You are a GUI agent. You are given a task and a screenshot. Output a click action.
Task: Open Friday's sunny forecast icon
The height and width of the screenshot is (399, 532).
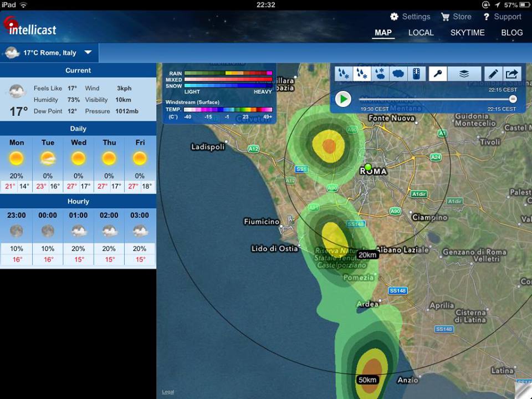pos(140,158)
